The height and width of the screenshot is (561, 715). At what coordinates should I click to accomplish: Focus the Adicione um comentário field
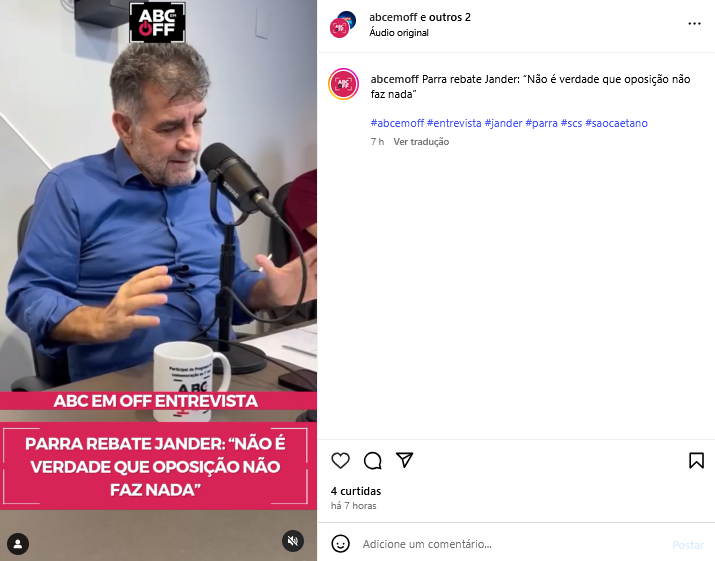pos(513,544)
